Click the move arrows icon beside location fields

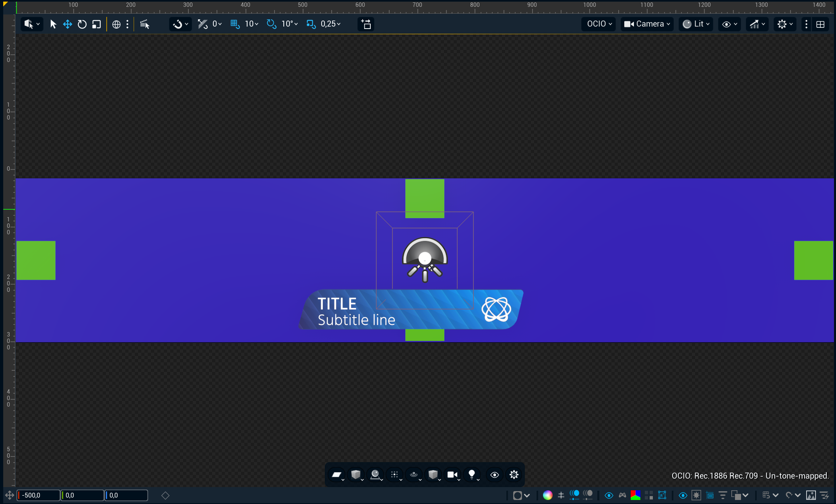10,495
